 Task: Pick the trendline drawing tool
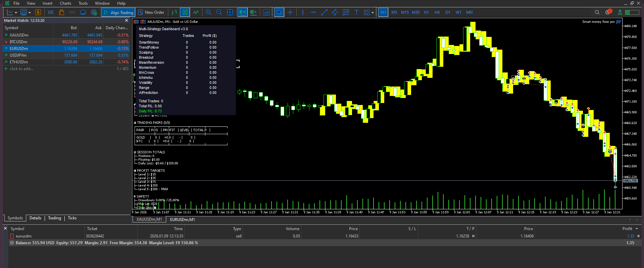(324, 12)
